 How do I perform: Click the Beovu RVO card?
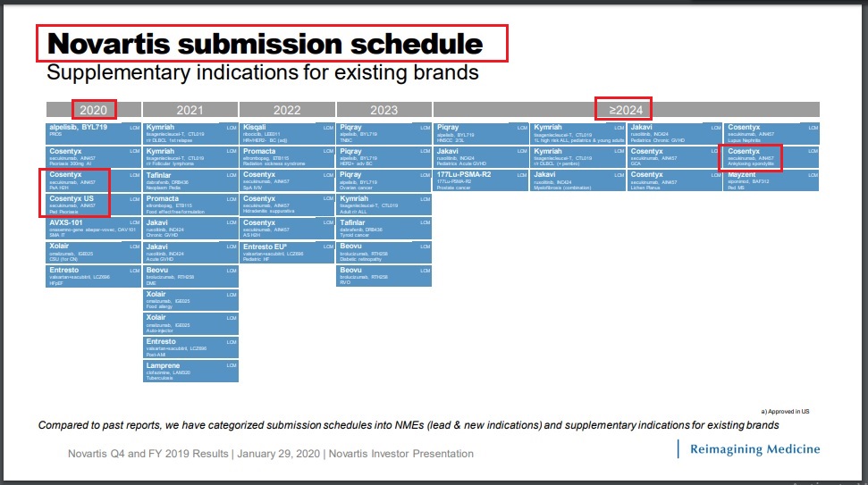(384, 276)
